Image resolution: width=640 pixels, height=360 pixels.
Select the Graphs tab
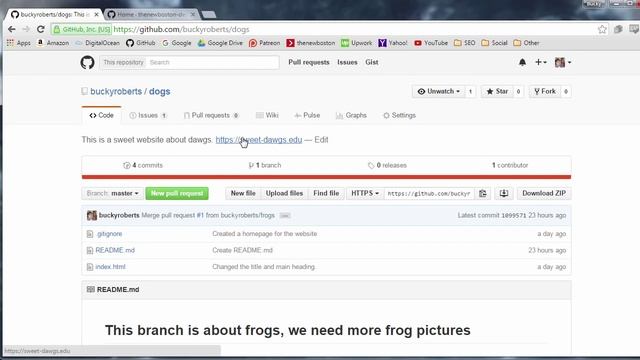[351, 116]
